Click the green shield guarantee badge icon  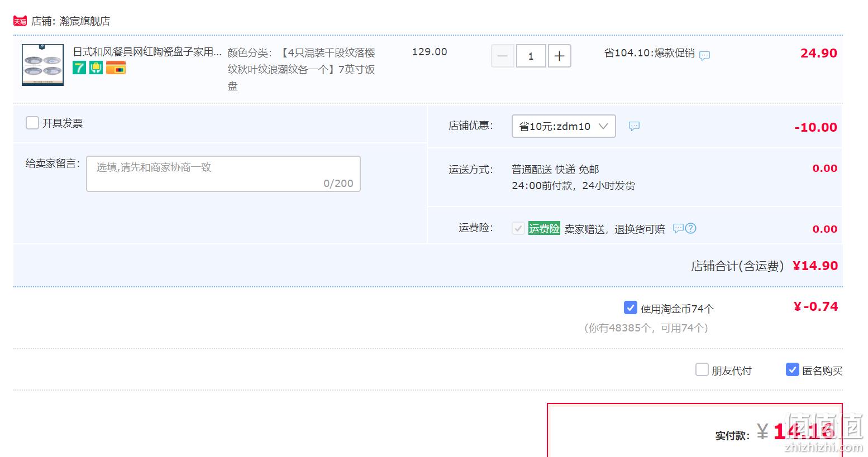coord(96,68)
